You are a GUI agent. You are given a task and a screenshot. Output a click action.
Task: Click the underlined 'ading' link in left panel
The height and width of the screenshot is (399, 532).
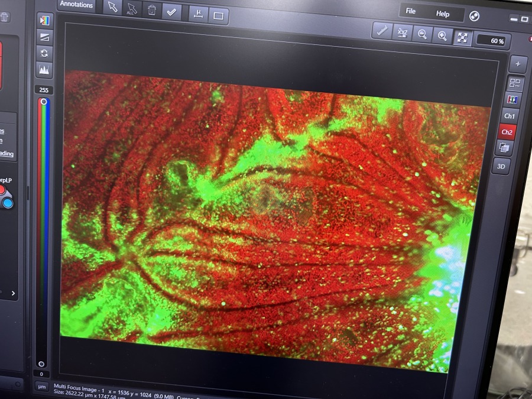7,153
